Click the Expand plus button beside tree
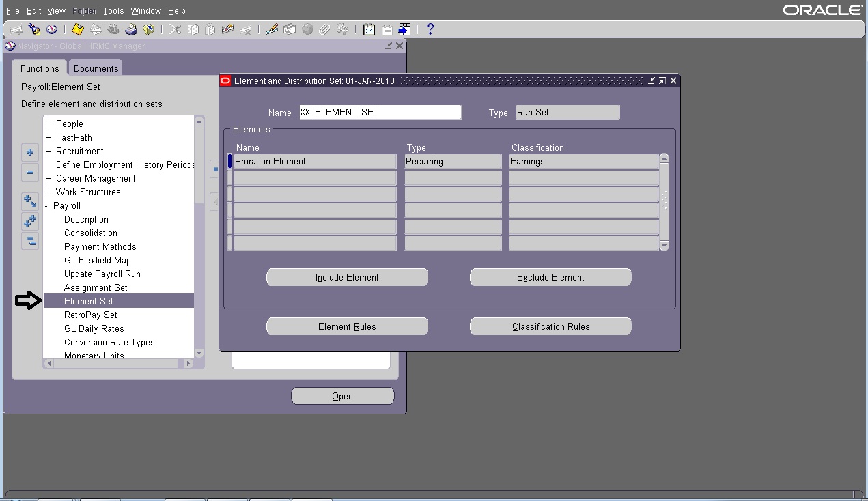 30,152
